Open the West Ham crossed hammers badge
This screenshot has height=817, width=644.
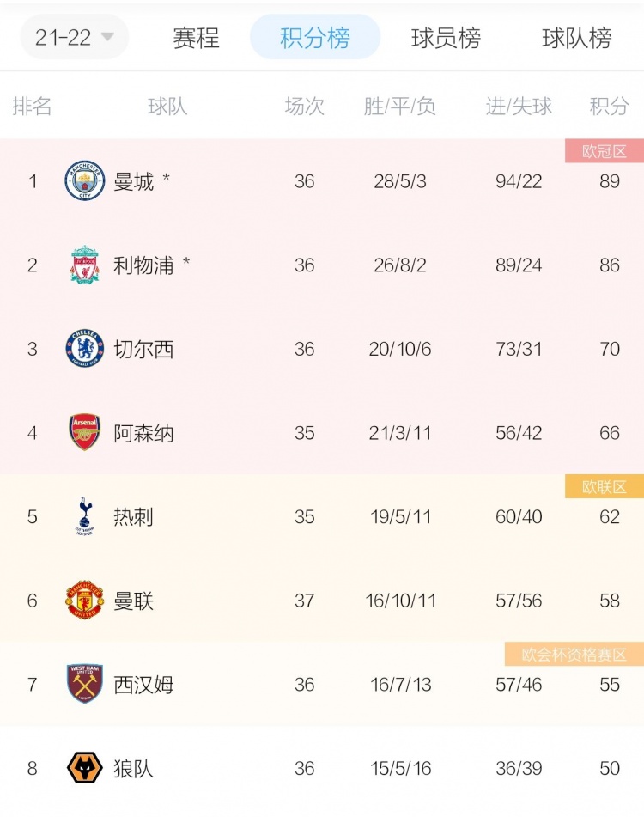pos(85,684)
